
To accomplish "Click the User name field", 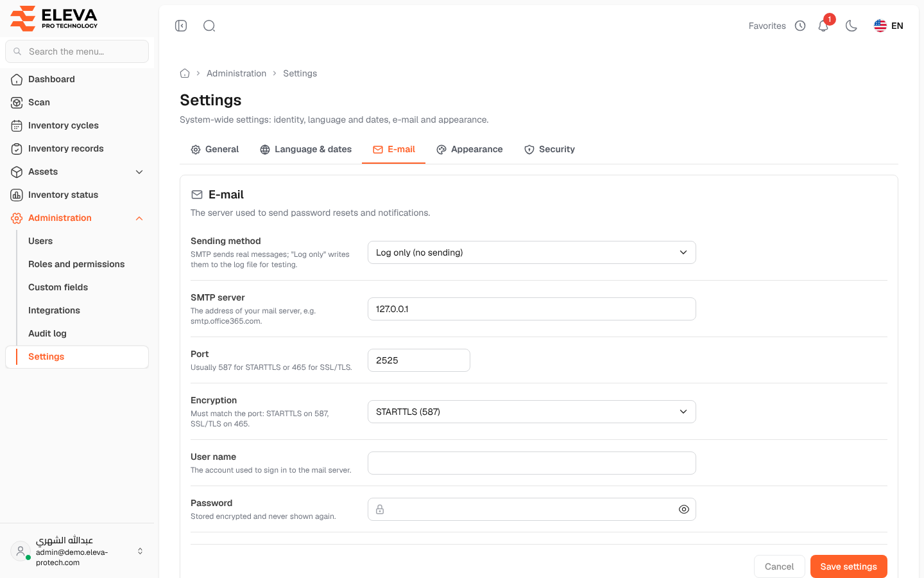I will 531,463.
